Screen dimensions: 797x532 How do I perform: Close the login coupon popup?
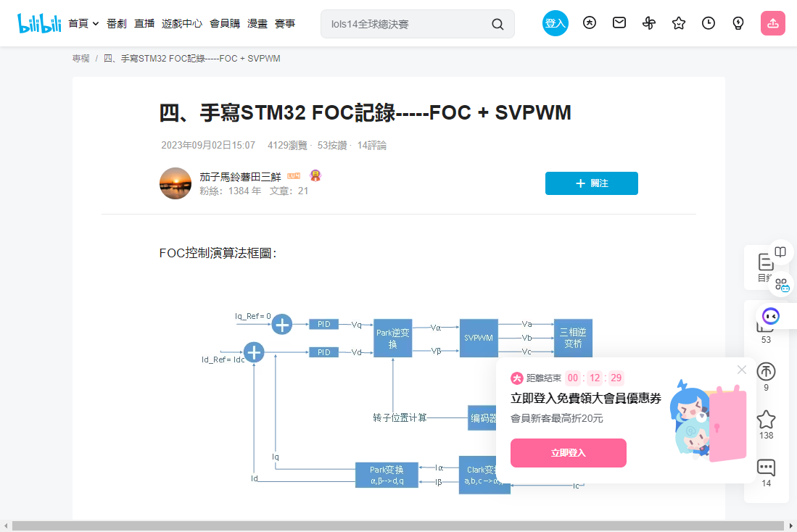pyautogui.click(x=742, y=370)
